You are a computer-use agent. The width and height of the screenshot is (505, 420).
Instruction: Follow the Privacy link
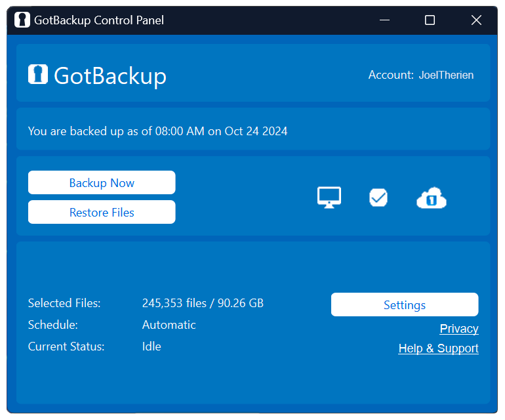[x=459, y=329]
